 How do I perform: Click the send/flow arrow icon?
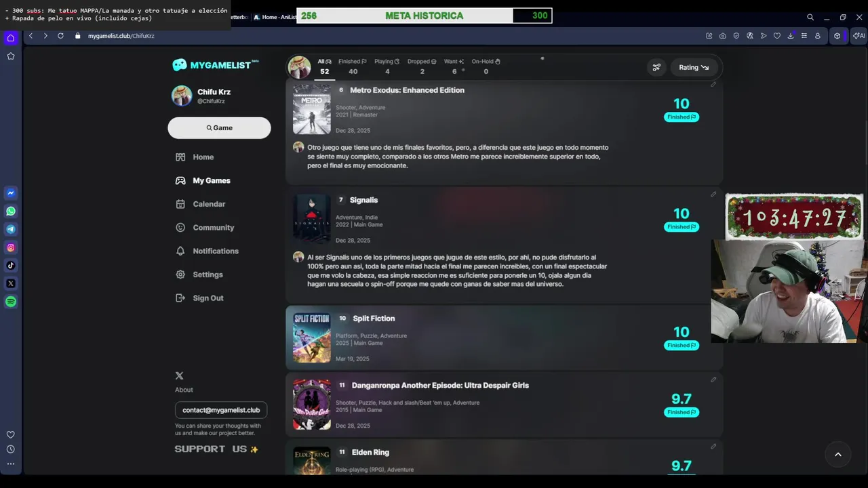tap(764, 36)
